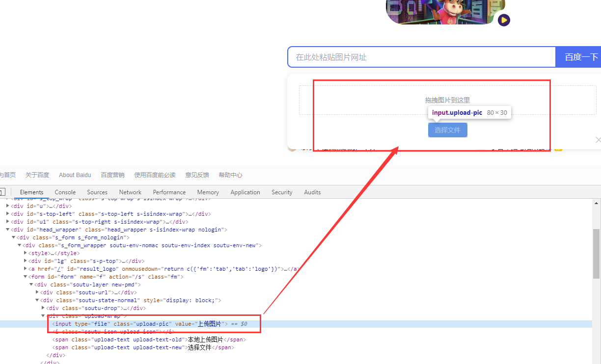
Task: Toggle the device toolbar icon in DevTools
Action: (2, 192)
